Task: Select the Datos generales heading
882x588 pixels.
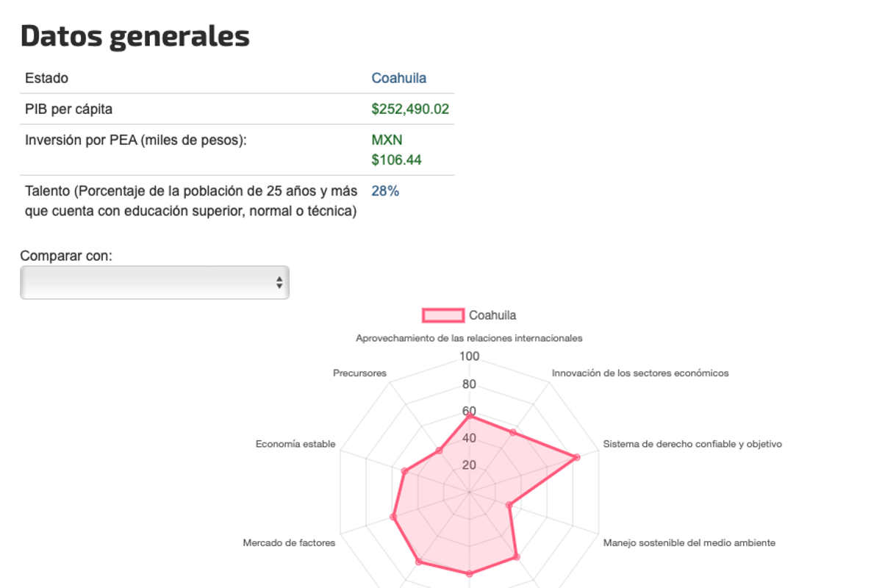Action: (135, 35)
